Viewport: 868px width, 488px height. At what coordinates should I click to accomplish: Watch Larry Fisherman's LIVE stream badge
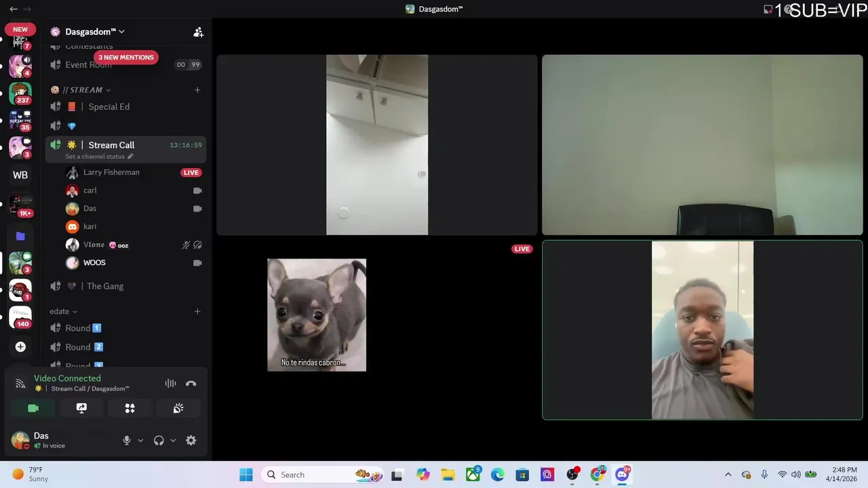[191, 173]
